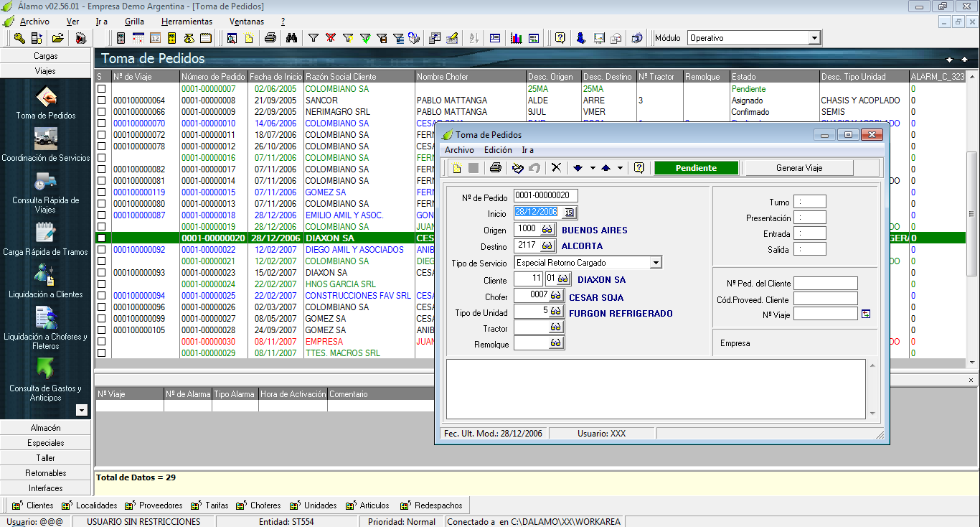Image resolution: width=980 pixels, height=527 pixels.
Task: Open the folder icon in main toolbar
Action: [x=57, y=38]
